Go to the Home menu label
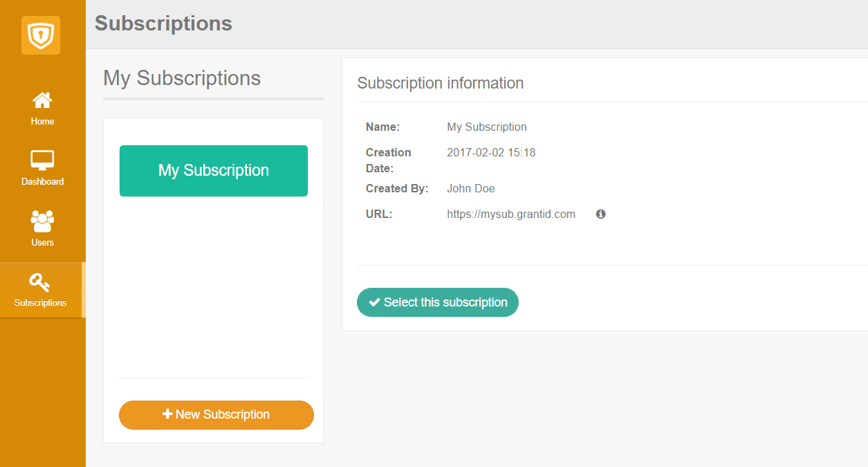The image size is (868, 467). tap(42, 122)
